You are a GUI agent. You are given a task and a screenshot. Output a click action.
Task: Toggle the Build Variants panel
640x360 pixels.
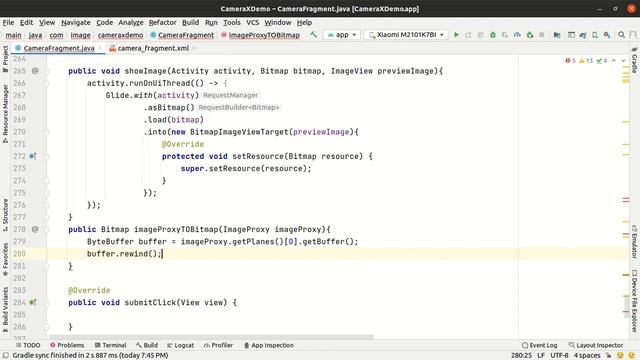click(5, 309)
